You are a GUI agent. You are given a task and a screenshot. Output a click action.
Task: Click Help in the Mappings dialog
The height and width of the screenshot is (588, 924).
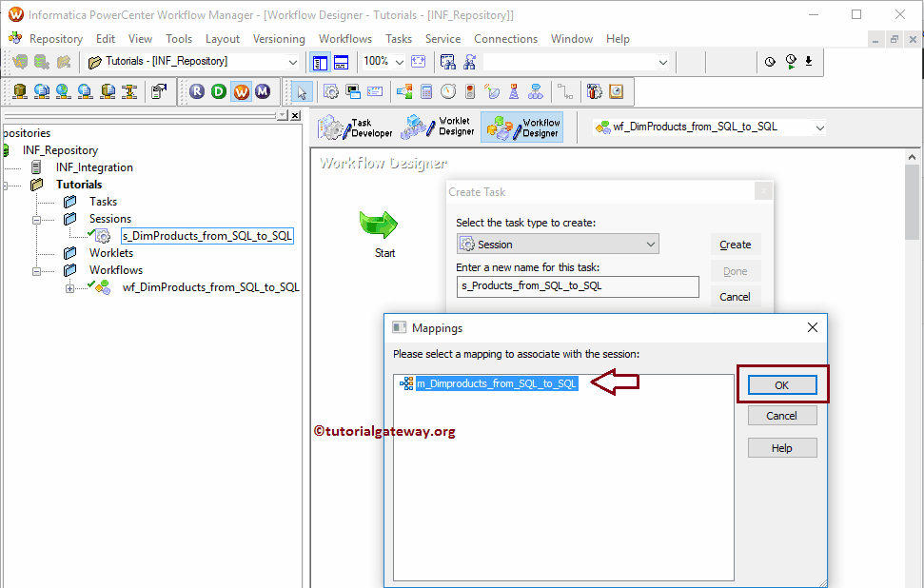(782, 448)
